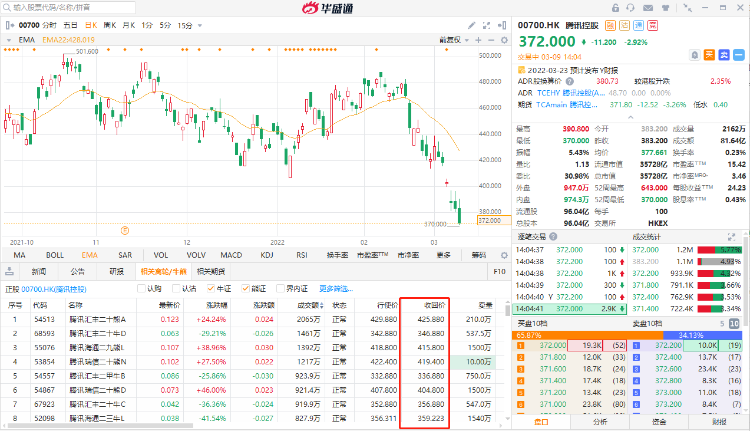Click the orange buy (买) button

(x=709, y=55)
